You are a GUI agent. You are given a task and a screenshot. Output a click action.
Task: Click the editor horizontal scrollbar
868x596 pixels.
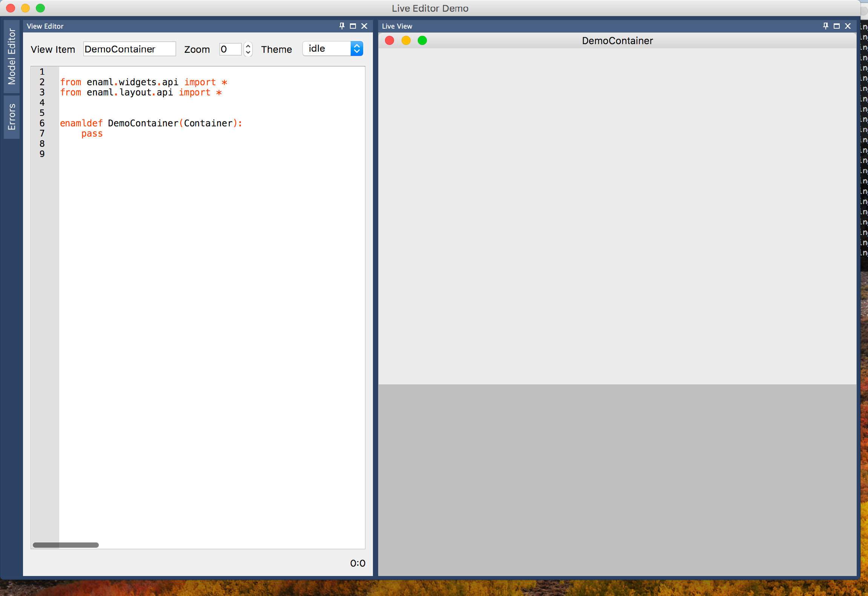[x=66, y=545]
